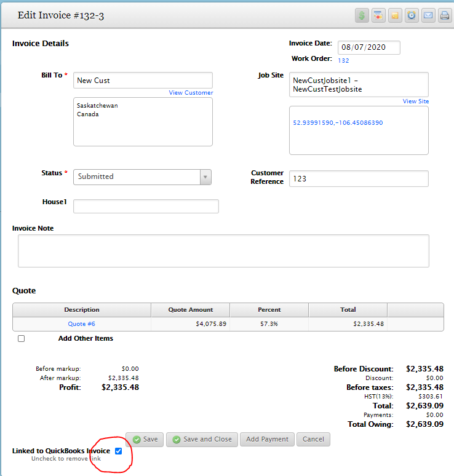
Task: Click the Save button
Action: point(145,439)
